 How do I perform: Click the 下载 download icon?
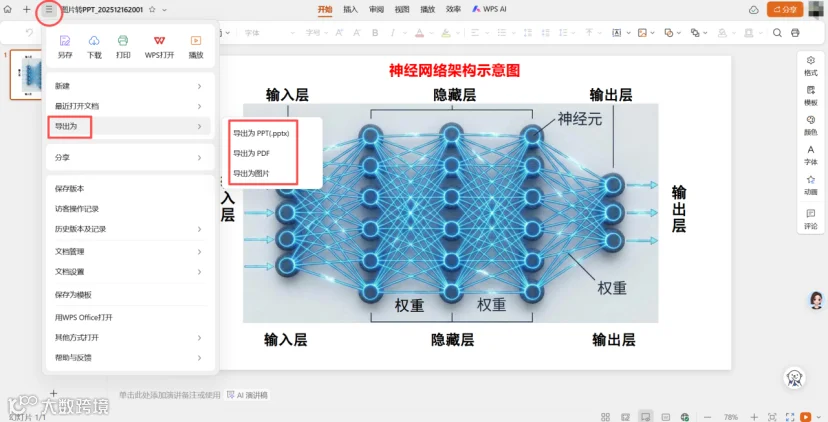click(x=94, y=41)
